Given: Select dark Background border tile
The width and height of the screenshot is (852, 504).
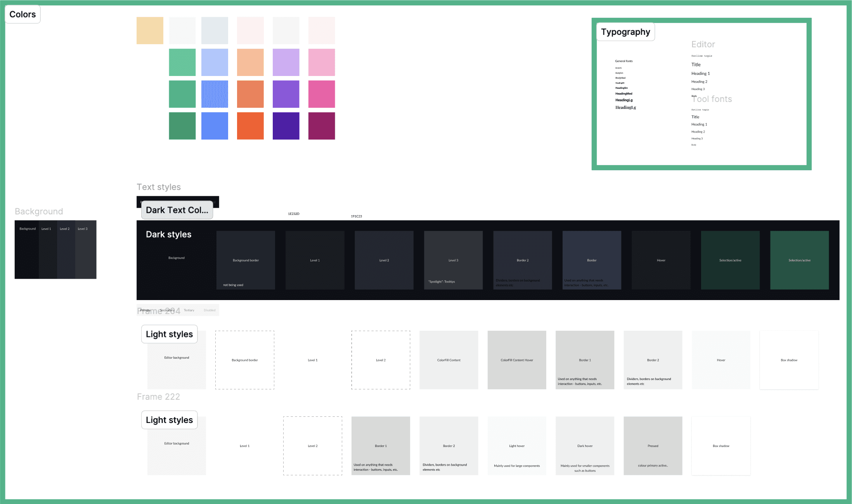Looking at the screenshot, I should coord(246,260).
